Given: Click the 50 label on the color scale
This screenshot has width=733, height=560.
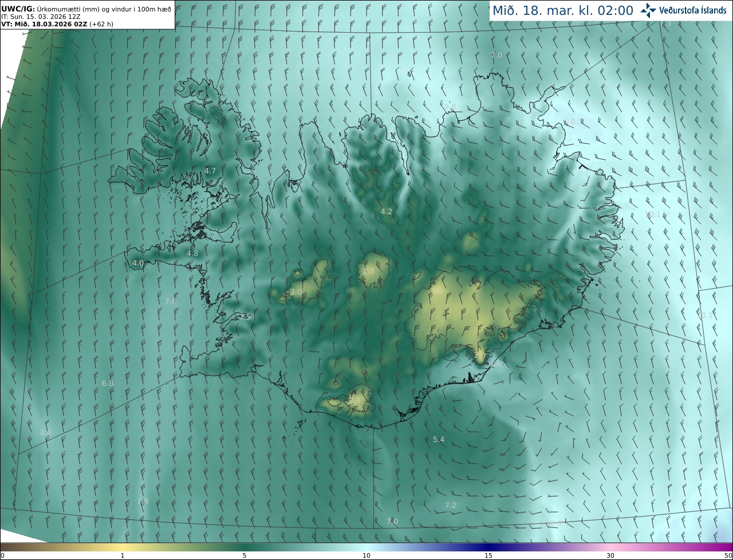Looking at the screenshot, I should pyautogui.click(x=728, y=555).
